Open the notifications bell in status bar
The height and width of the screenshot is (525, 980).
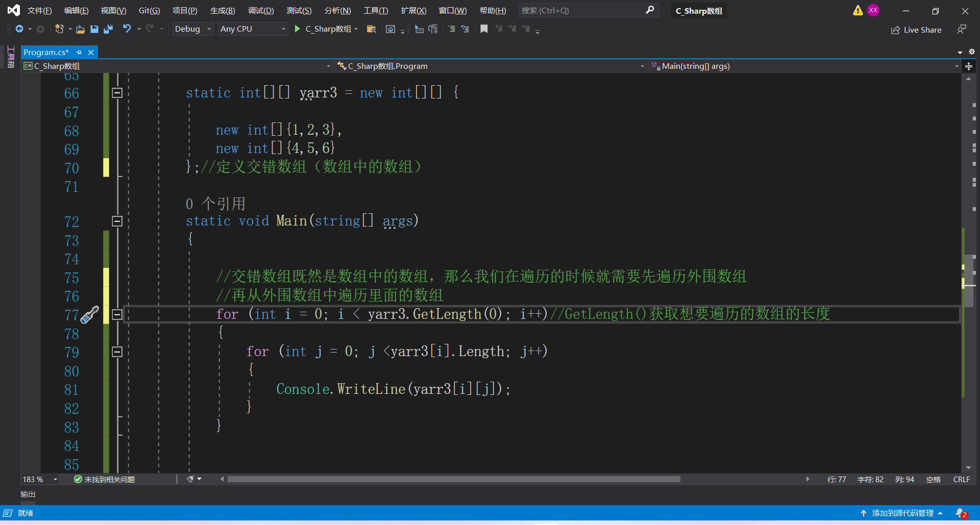961,513
